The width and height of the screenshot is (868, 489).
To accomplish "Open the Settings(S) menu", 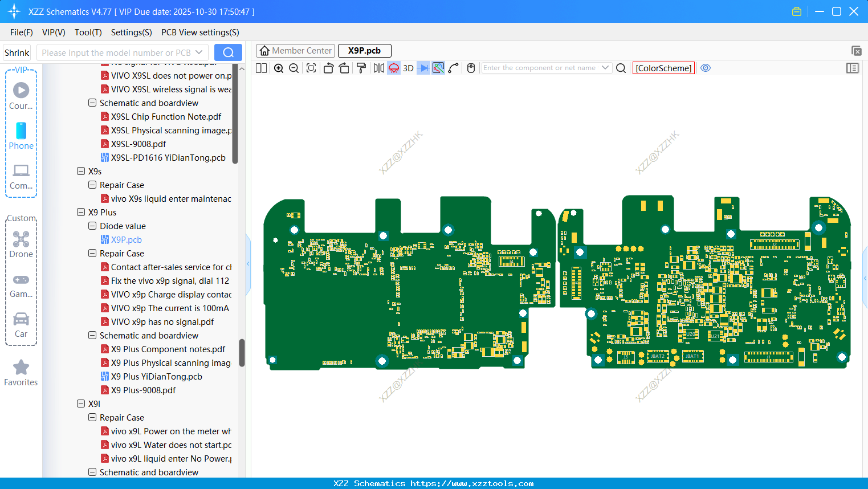I will pyautogui.click(x=132, y=32).
